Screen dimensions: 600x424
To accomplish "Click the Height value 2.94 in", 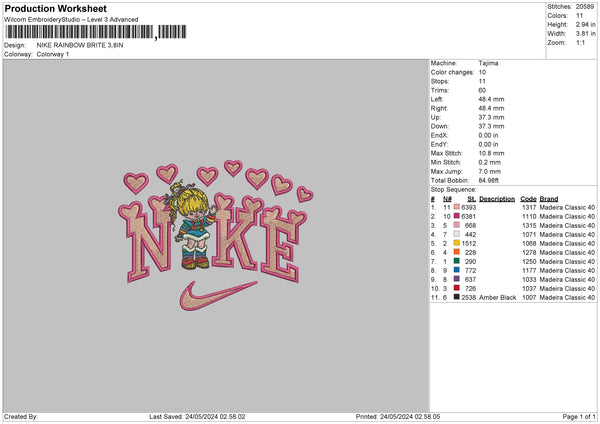I will coord(585,24).
